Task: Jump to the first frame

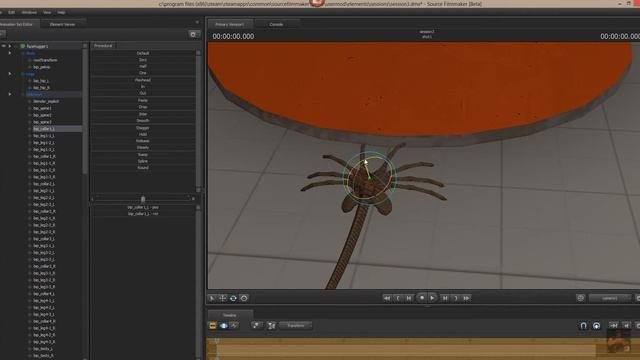Action: [x=387, y=298]
